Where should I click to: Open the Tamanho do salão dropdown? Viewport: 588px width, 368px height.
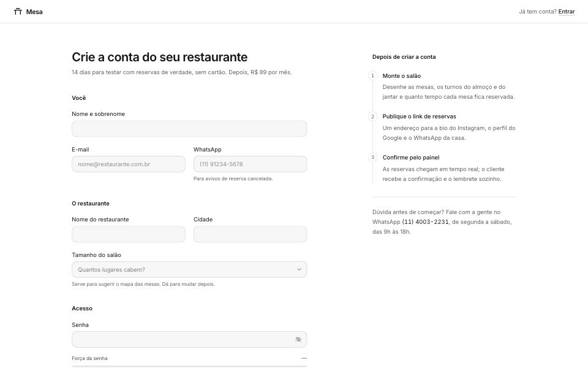pos(189,270)
